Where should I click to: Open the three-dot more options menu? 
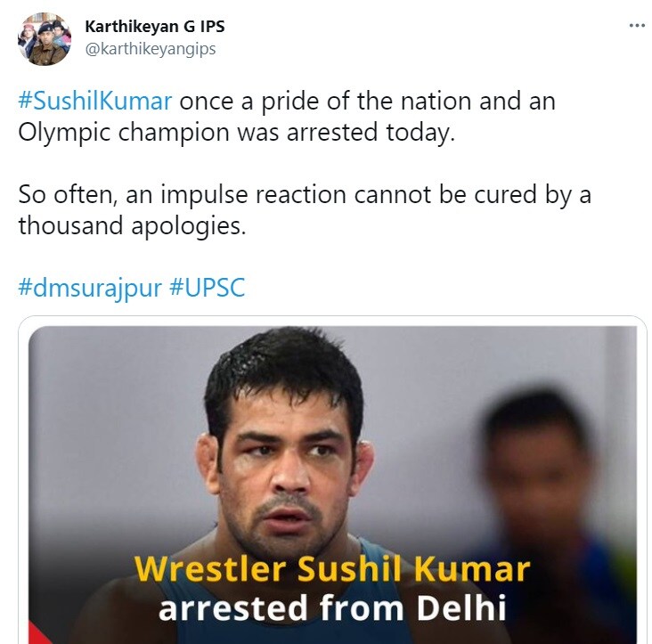tap(637, 26)
